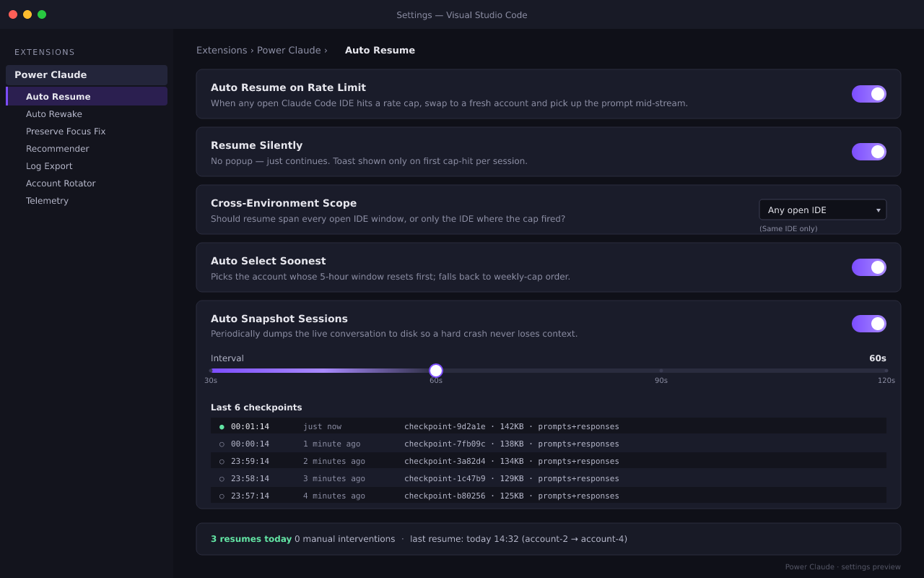Click status circle for checkpoint-1c47b9
Viewport: 924px width, 578px height.
[222, 478]
